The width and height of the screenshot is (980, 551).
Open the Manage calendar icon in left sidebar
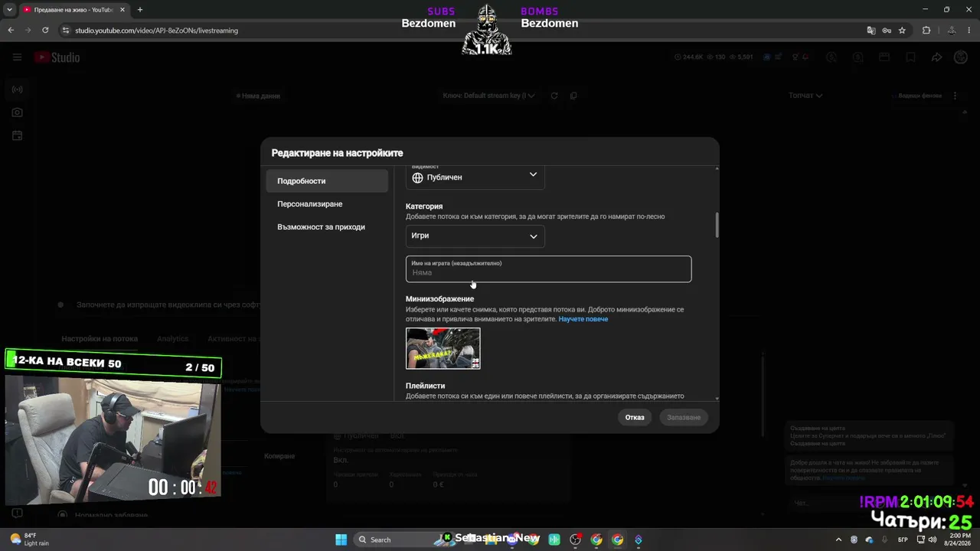17,135
